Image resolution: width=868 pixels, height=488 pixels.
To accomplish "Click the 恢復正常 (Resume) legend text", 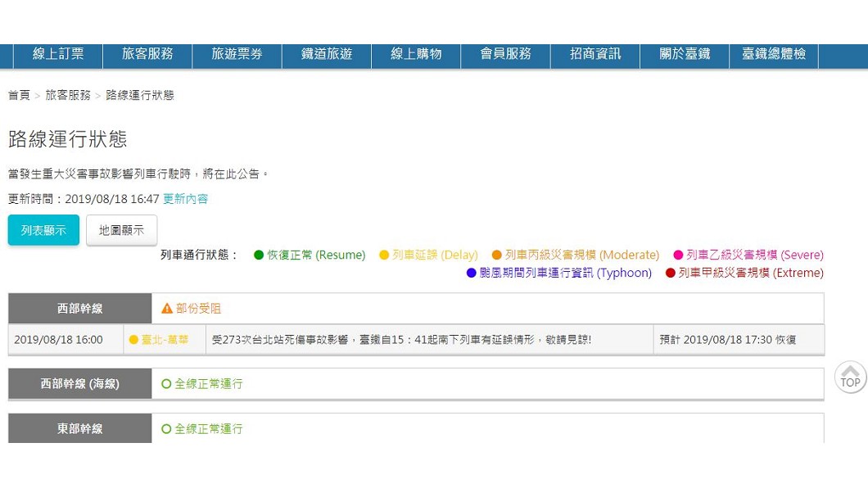I will [x=316, y=255].
